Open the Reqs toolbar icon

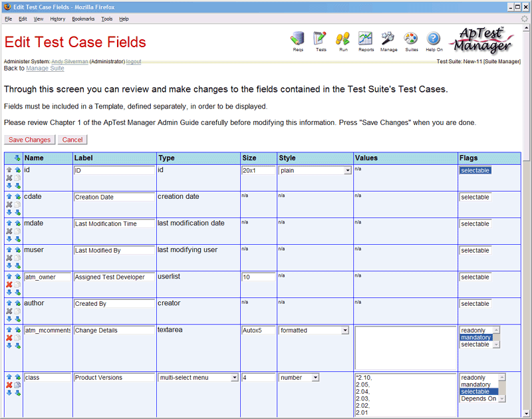tap(297, 39)
